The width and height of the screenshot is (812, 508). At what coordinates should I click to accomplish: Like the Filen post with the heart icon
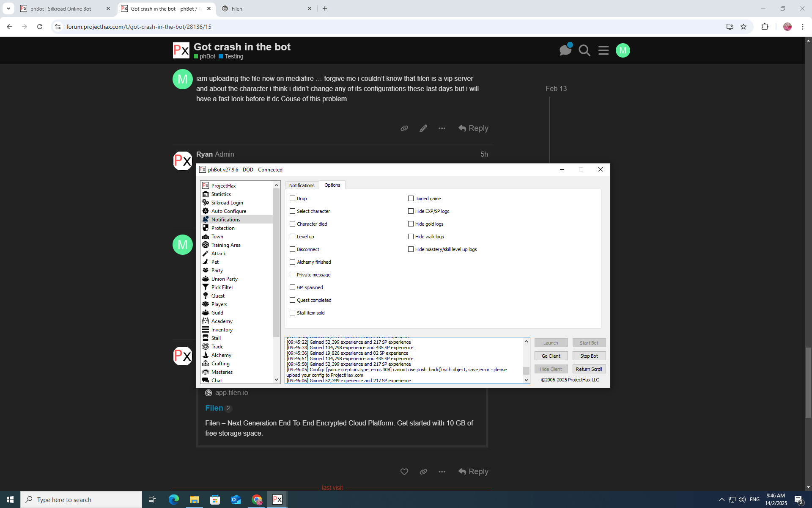tap(404, 472)
